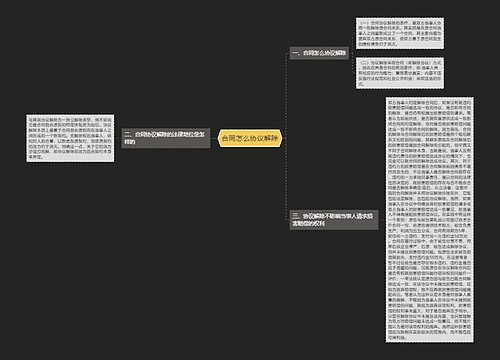Select branch node 一、合同怎么协议解除
Screen dimensions: 500x360
click(x=319, y=53)
